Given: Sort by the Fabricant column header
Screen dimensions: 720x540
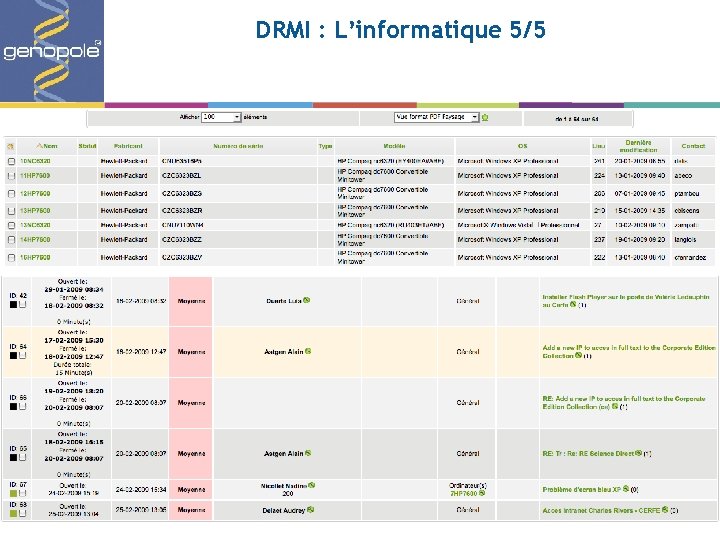Looking at the screenshot, I should tap(128, 146).
